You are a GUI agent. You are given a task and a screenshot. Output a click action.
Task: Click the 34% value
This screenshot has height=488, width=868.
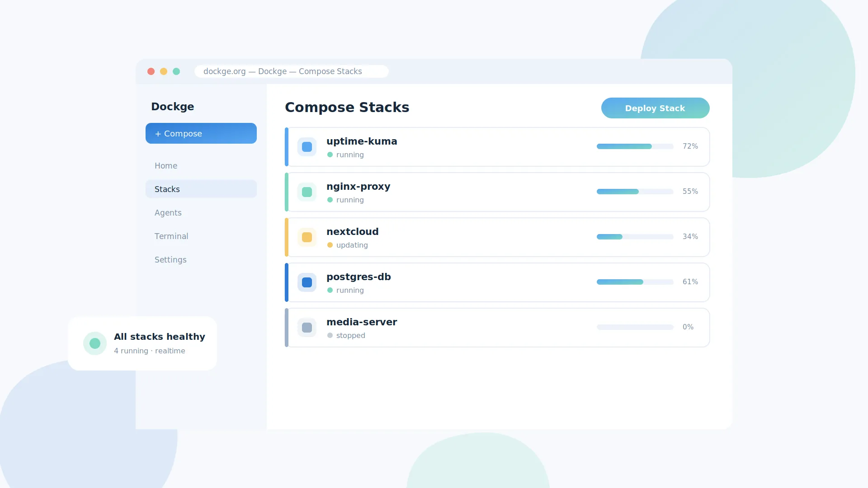click(x=690, y=237)
